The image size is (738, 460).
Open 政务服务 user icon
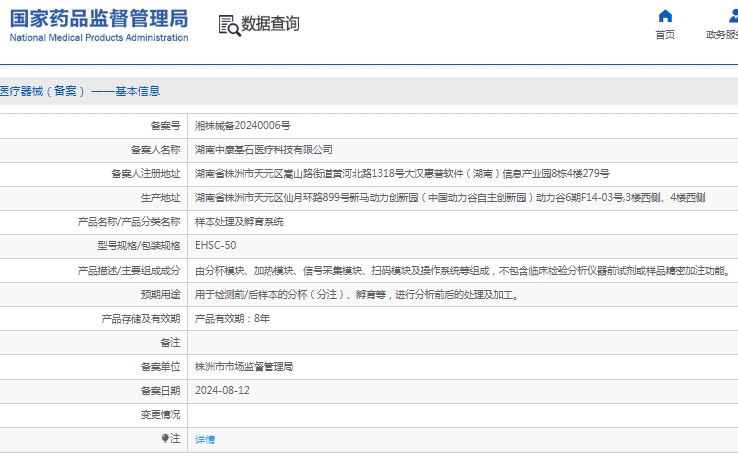(x=733, y=16)
